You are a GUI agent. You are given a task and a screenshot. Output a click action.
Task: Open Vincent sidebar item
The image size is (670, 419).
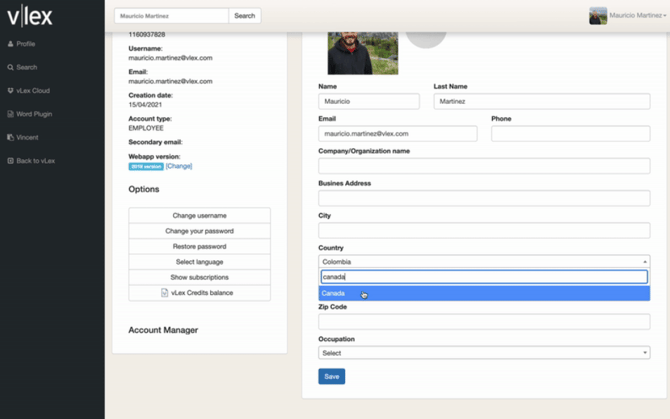coord(23,137)
